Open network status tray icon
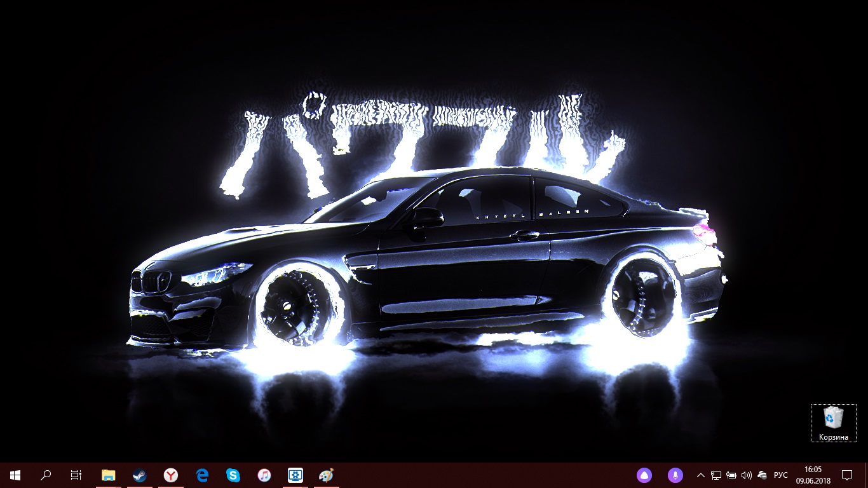Image resolution: width=868 pixels, height=488 pixels. (716, 475)
